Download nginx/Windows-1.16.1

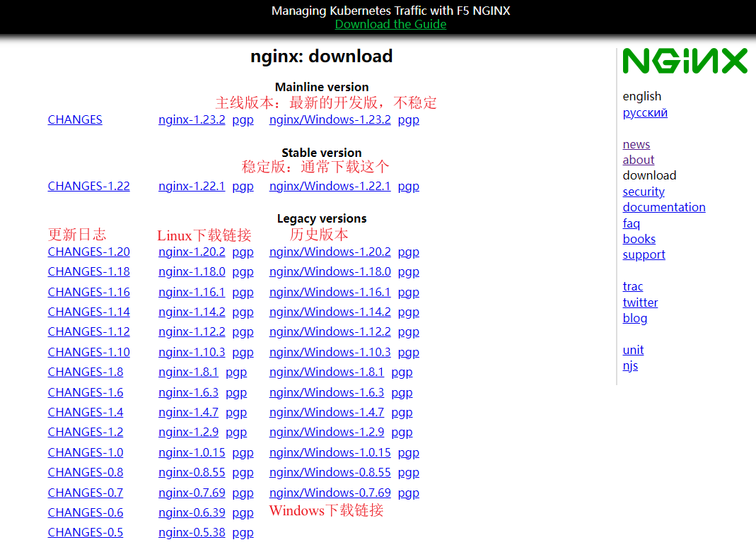click(x=330, y=292)
